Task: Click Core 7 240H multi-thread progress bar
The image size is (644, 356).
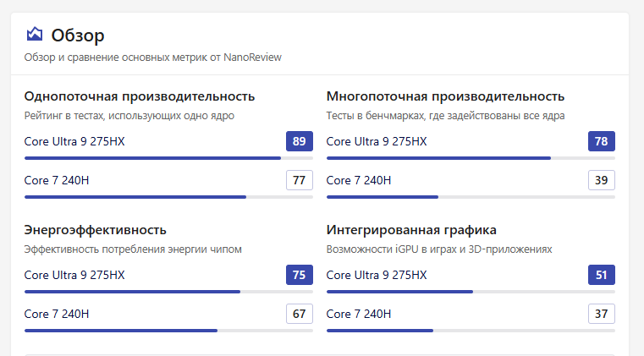Action: 471,197
